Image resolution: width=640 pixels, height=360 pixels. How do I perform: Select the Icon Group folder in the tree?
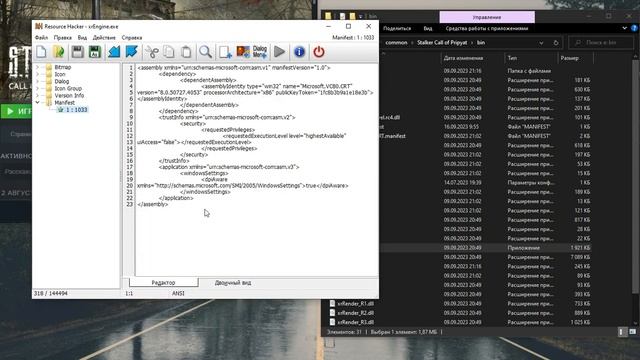tap(64, 88)
